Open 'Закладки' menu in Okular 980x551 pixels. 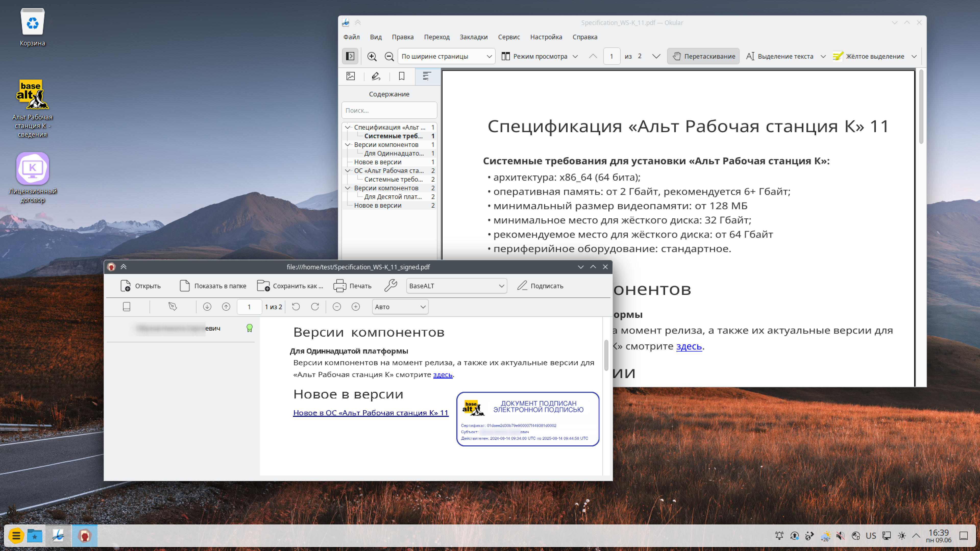473,37
